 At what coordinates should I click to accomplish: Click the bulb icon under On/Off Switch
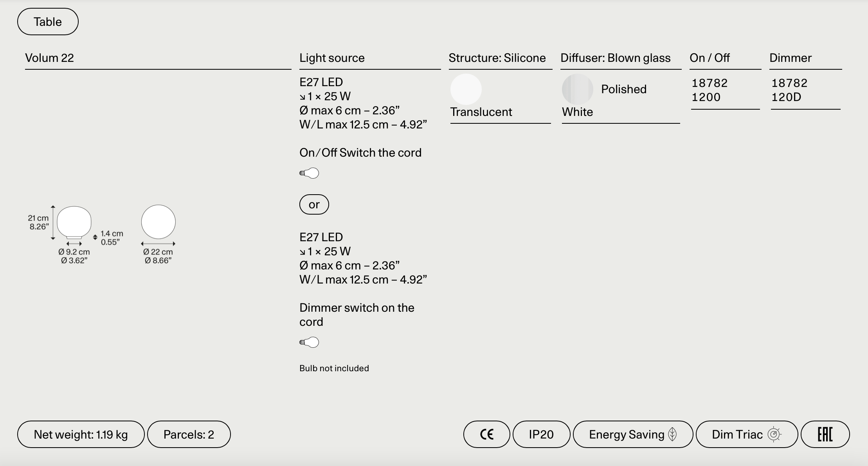[309, 173]
